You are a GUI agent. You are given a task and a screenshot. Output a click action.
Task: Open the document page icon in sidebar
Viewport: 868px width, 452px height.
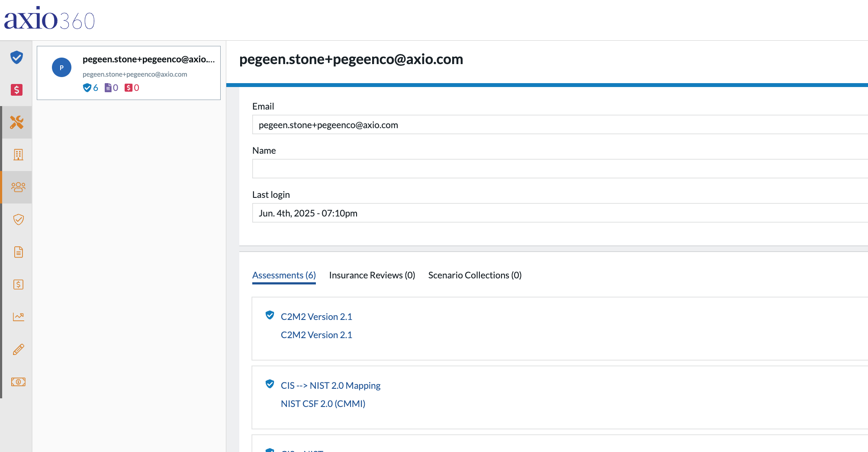18,252
